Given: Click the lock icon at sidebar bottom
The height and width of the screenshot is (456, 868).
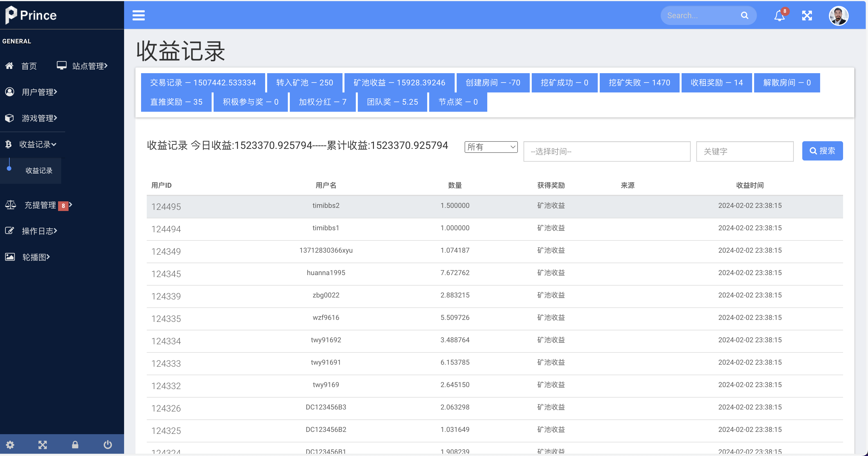Looking at the screenshot, I should tap(75, 445).
